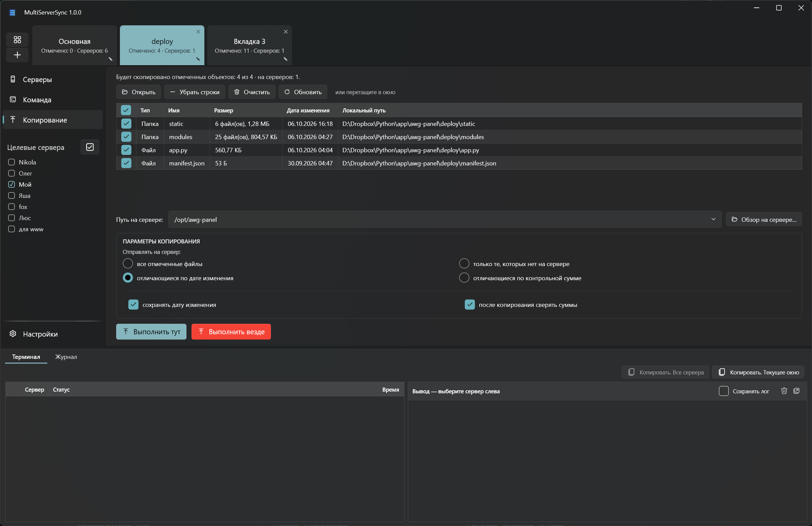This screenshot has height=526, width=812.
Task: Click the server path field /opt/awg-panel
Action: click(445, 220)
